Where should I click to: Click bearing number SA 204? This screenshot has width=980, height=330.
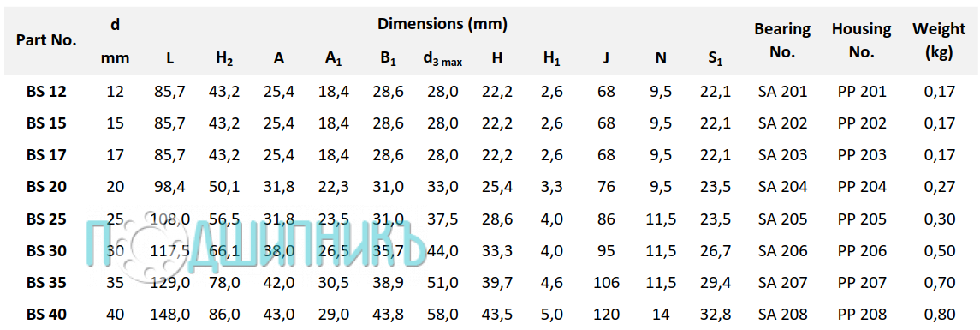click(x=782, y=187)
